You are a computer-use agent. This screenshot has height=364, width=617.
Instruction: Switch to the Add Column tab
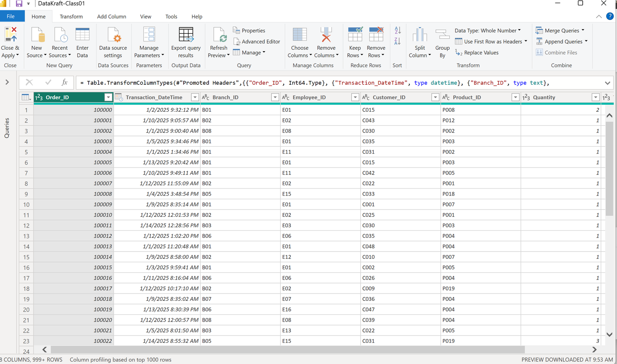coord(111,17)
